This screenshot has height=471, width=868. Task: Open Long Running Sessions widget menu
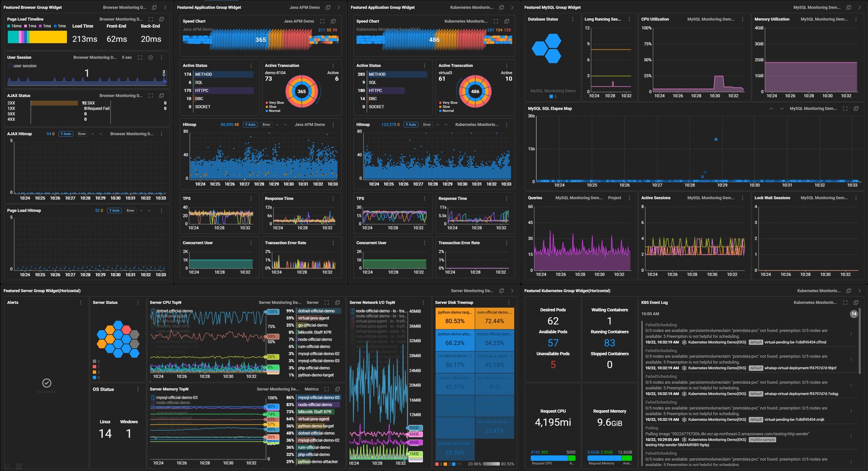629,19
